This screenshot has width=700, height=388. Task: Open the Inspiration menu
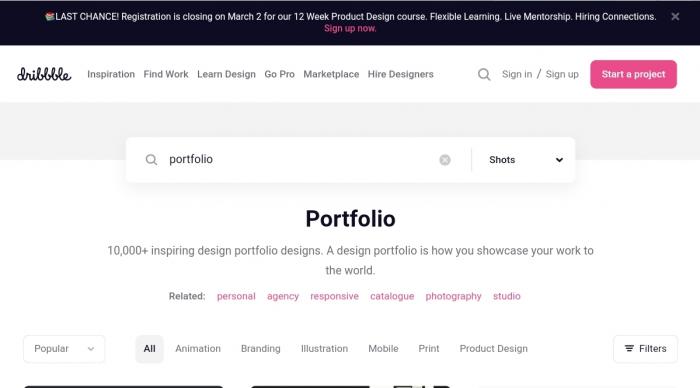coord(111,74)
